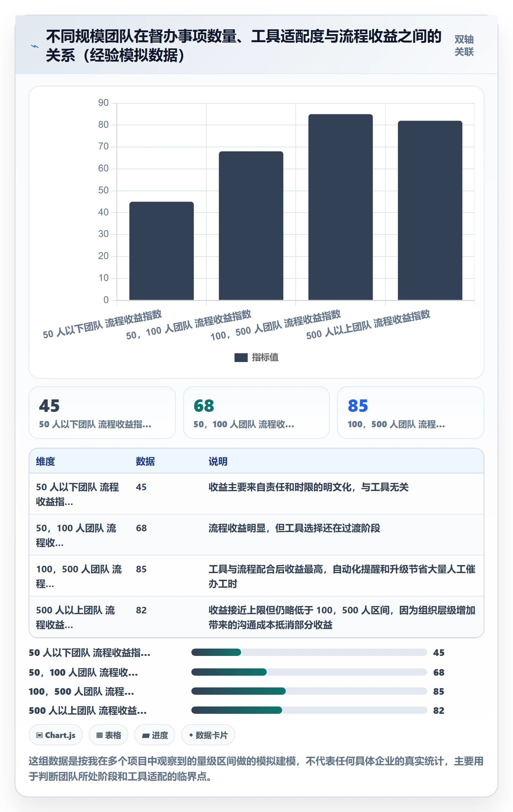Select the 100，500 人团队 bar in the chart

coord(340,207)
